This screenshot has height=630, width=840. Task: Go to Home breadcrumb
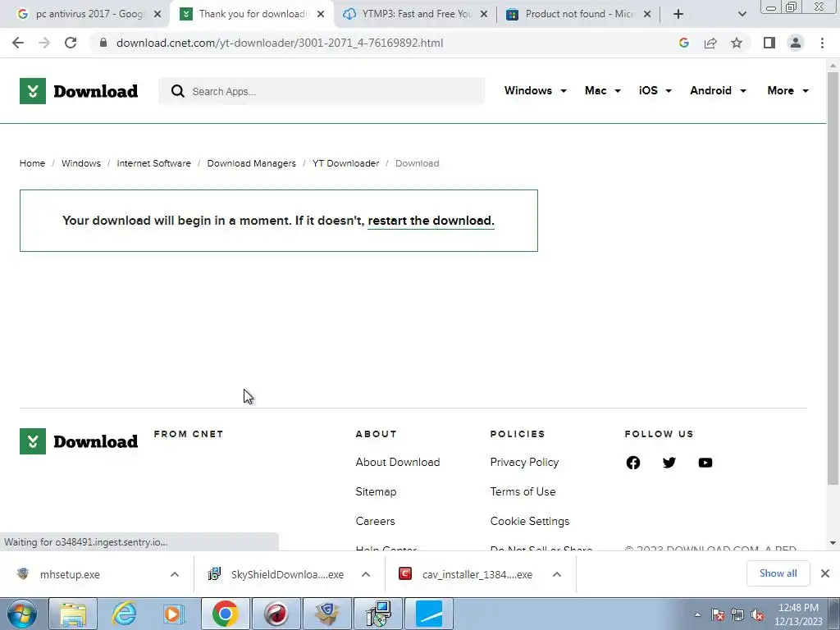tap(32, 163)
